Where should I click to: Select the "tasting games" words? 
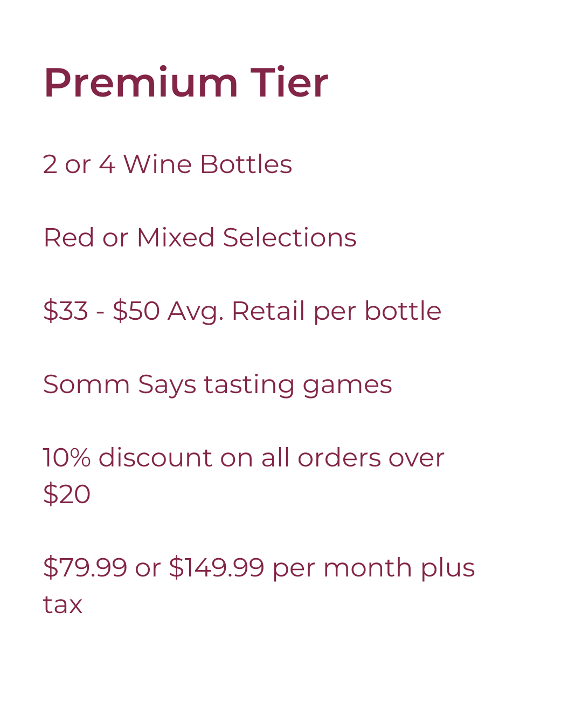(x=297, y=384)
